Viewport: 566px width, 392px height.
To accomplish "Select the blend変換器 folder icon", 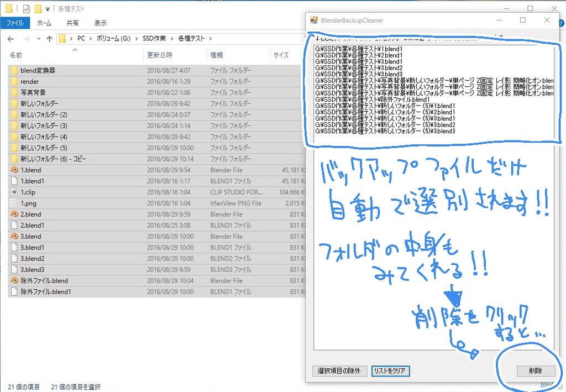I will (x=14, y=70).
